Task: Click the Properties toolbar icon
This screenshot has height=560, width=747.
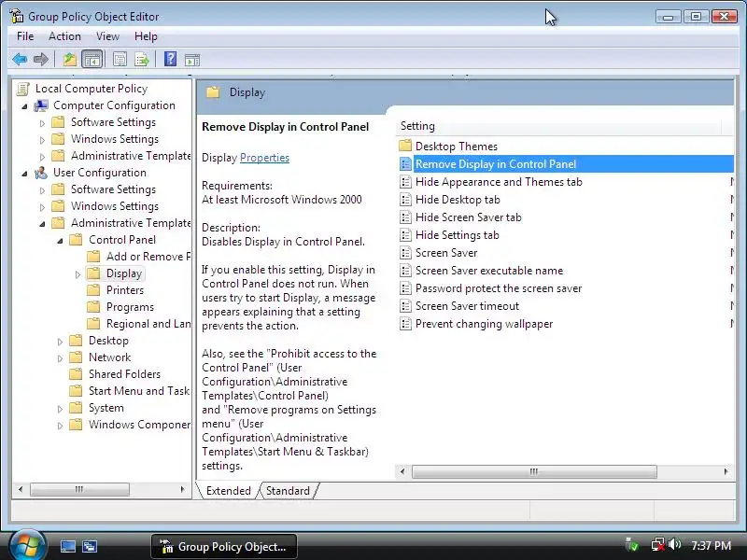Action: (x=120, y=60)
